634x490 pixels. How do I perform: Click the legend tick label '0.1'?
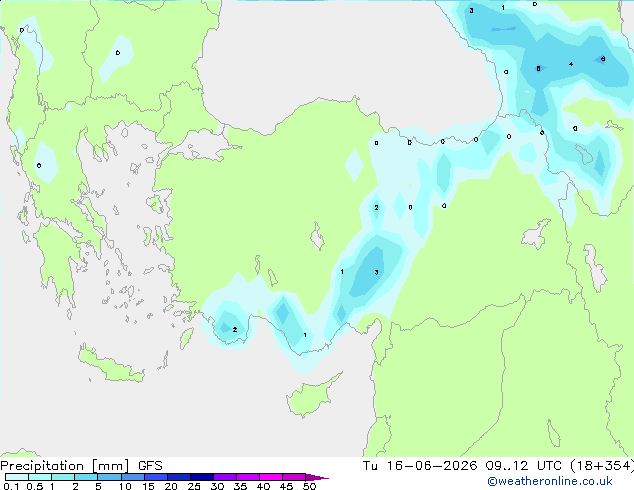(11, 486)
